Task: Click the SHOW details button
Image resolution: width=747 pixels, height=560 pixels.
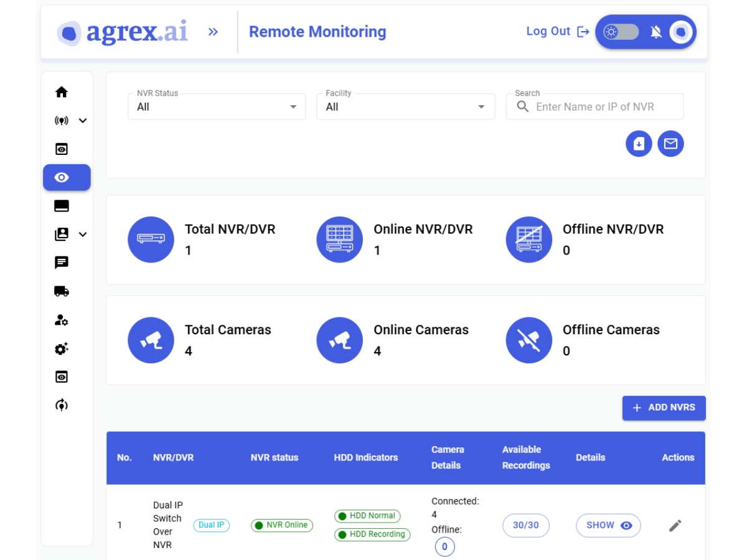Action: pos(608,525)
